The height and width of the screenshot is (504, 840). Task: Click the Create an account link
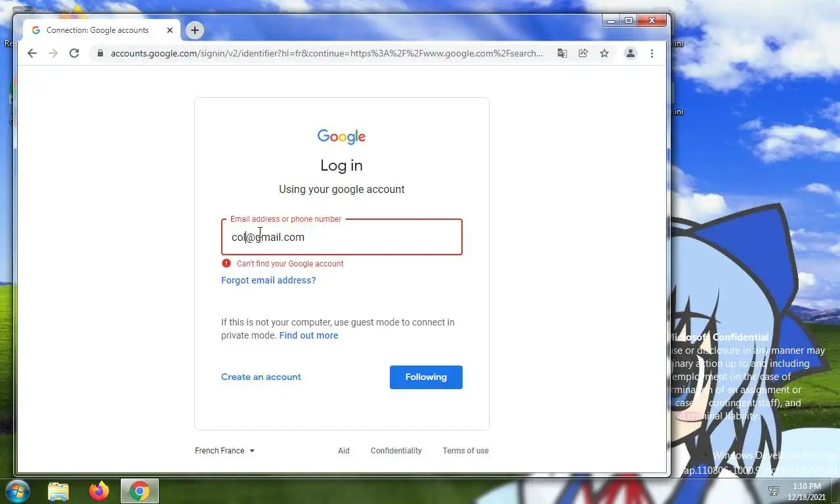pos(261,377)
